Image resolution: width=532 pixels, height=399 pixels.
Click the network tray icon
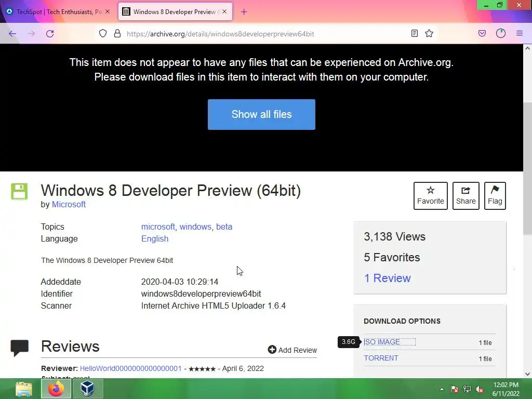[467, 389]
